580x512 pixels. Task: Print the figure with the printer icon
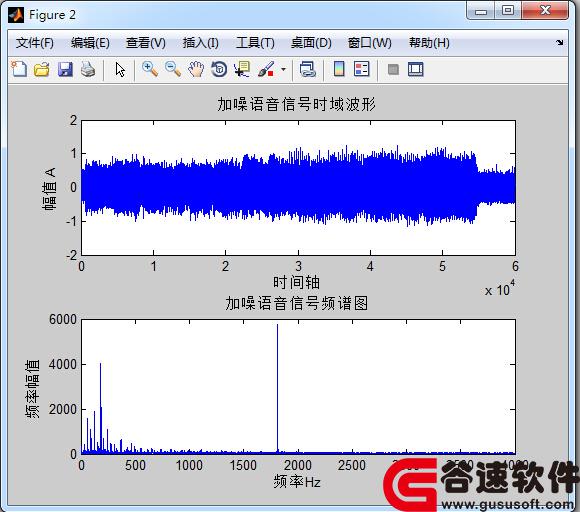tap(88, 69)
